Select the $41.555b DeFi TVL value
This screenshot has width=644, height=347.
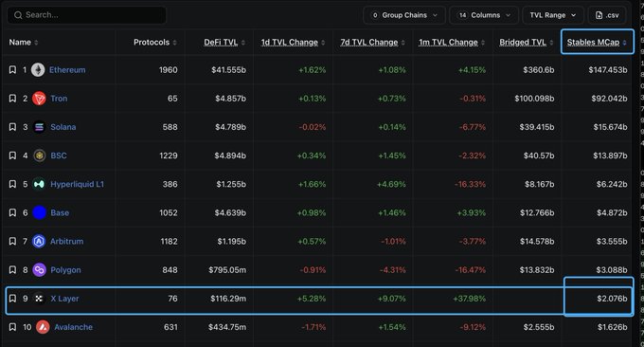tap(229, 70)
